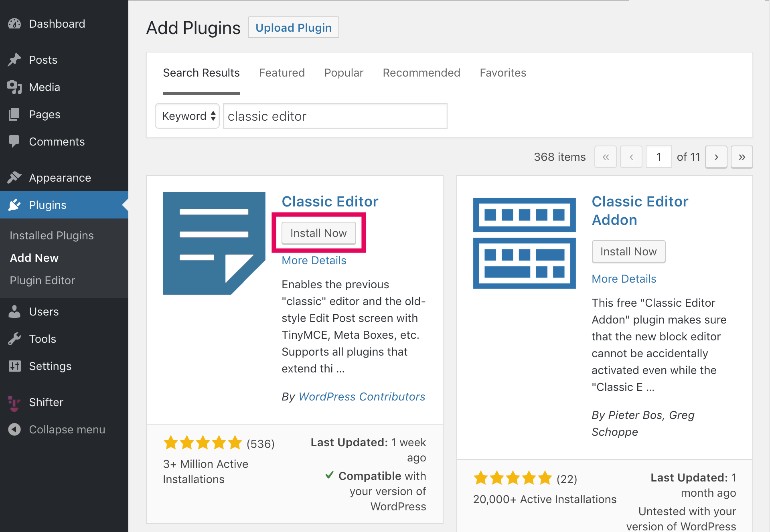
Task: Switch to the Featured tab
Action: tap(282, 73)
